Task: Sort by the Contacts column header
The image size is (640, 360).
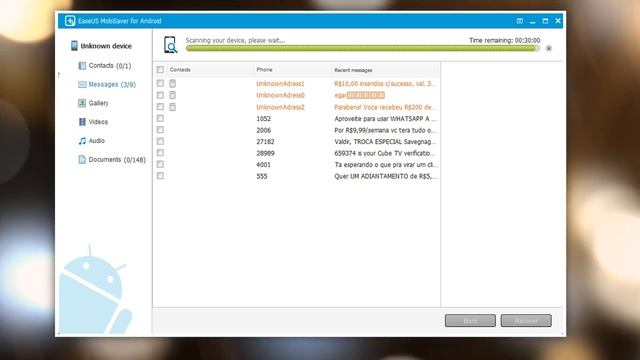Action: point(180,70)
